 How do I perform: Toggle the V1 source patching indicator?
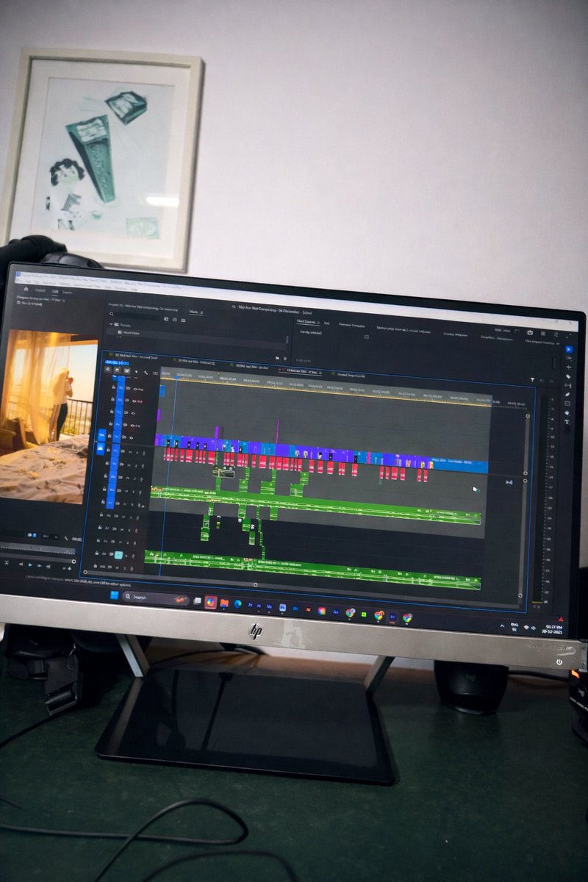pyautogui.click(x=102, y=435)
